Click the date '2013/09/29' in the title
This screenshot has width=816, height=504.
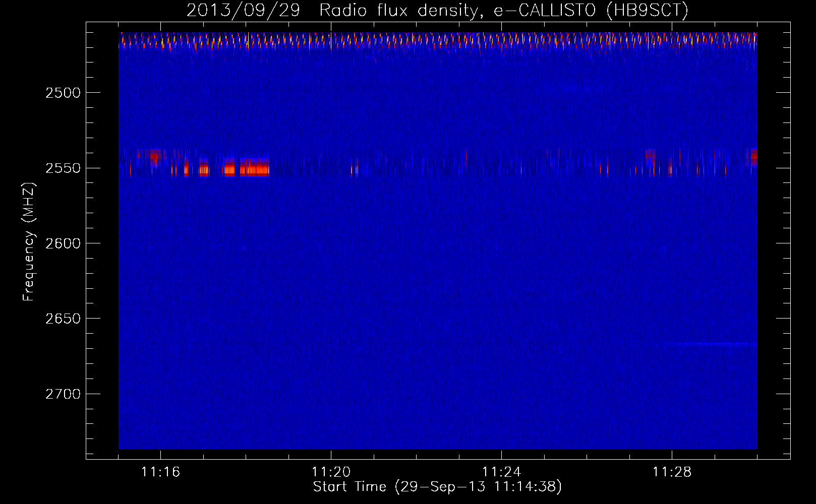click(243, 10)
